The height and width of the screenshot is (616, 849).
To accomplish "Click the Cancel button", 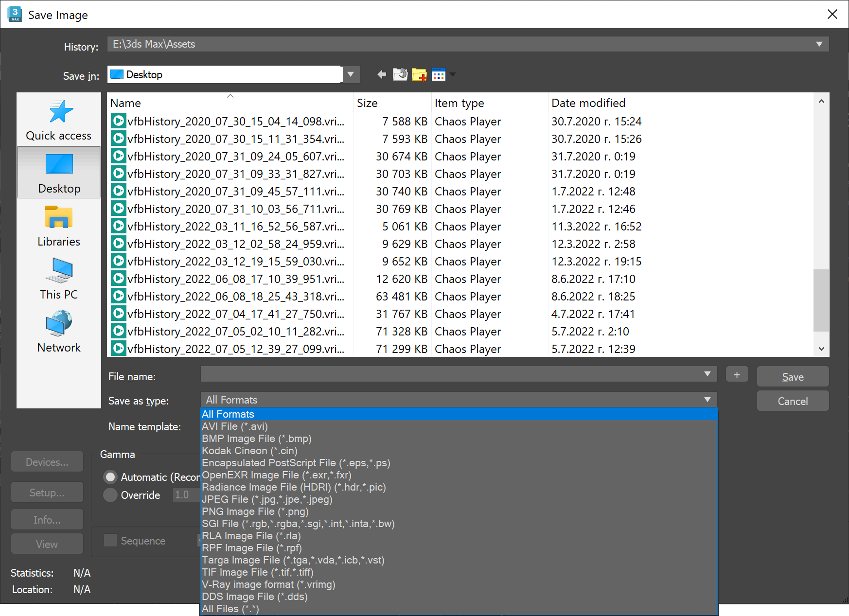I will pyautogui.click(x=793, y=401).
